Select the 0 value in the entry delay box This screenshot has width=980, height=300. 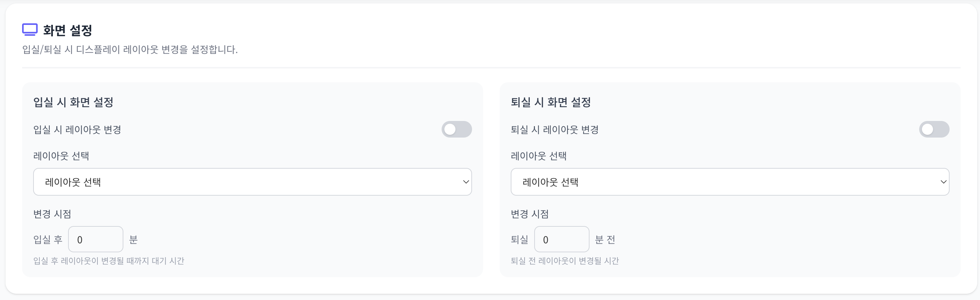[95, 239]
